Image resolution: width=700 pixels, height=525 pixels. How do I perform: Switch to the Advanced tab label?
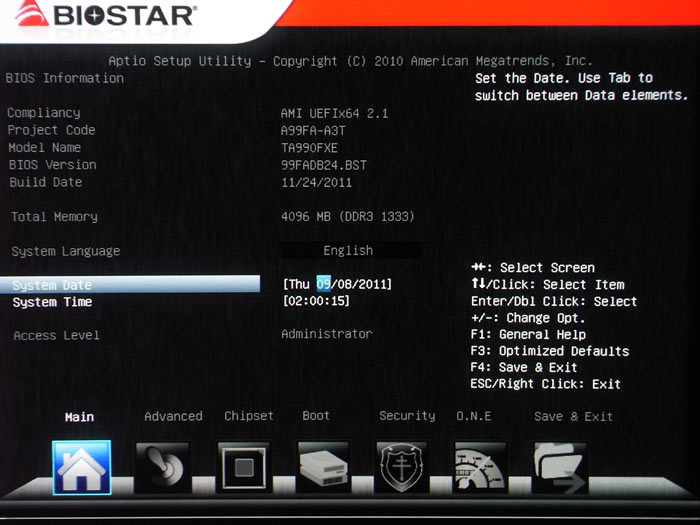click(x=173, y=416)
